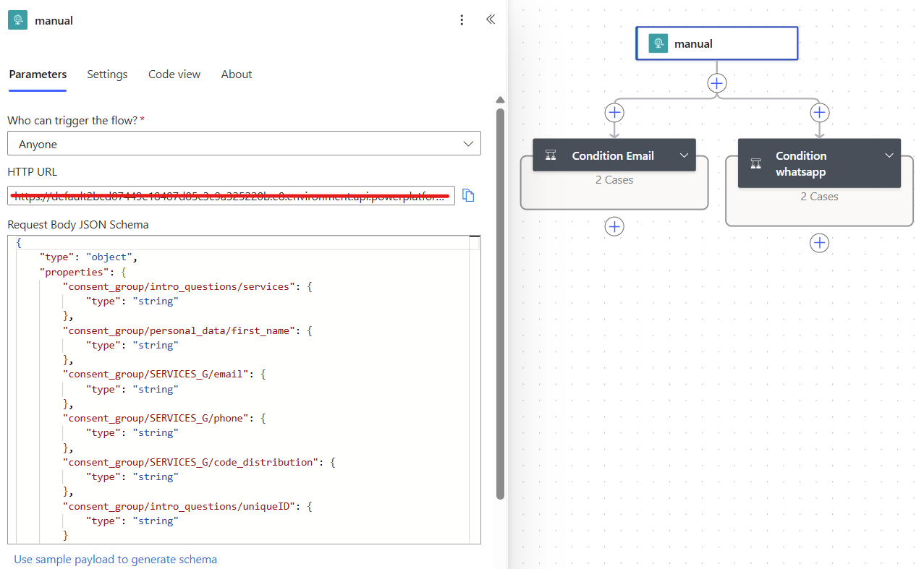Go to the About tab

237,74
